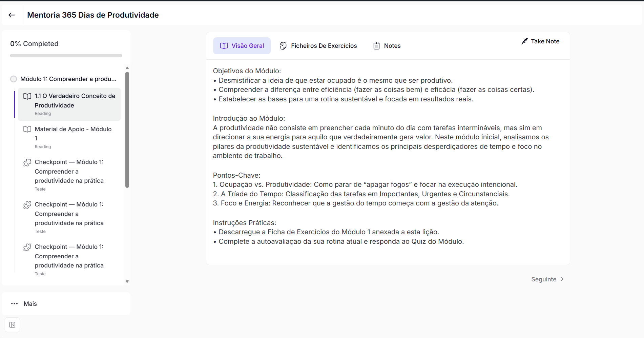This screenshot has height=338, width=644.
Task: Click the Mentoria 365 Dias de Produtividade title
Action: click(93, 15)
